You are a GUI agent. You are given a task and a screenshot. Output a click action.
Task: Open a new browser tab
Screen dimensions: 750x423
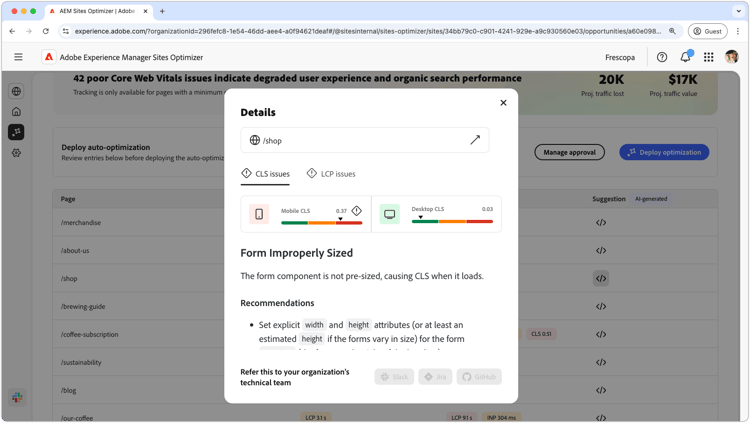pos(162,11)
